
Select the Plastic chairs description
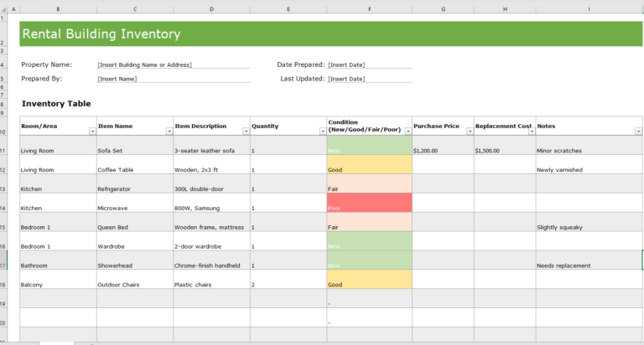tap(211, 280)
